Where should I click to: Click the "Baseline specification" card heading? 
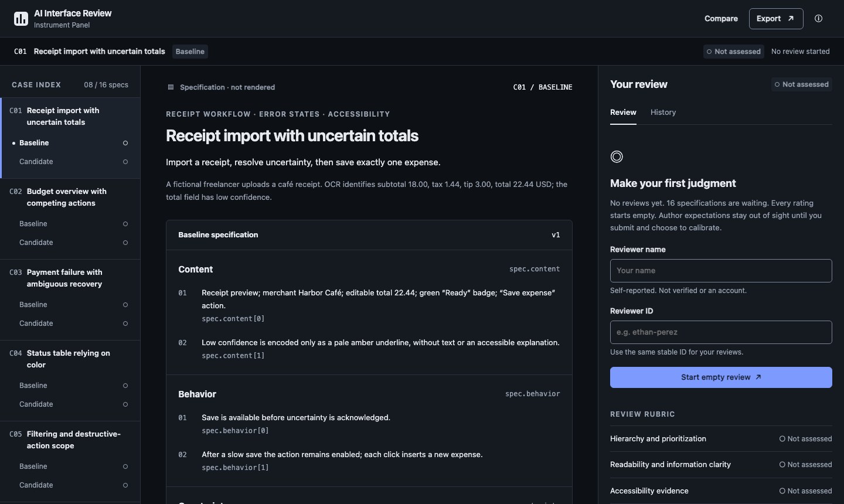click(x=218, y=235)
